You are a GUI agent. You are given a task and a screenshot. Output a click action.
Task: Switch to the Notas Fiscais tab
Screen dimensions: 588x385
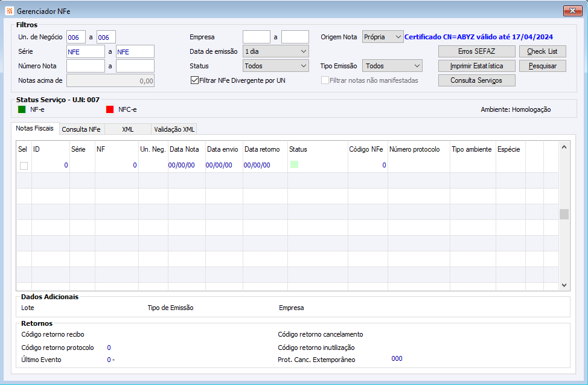coord(35,128)
